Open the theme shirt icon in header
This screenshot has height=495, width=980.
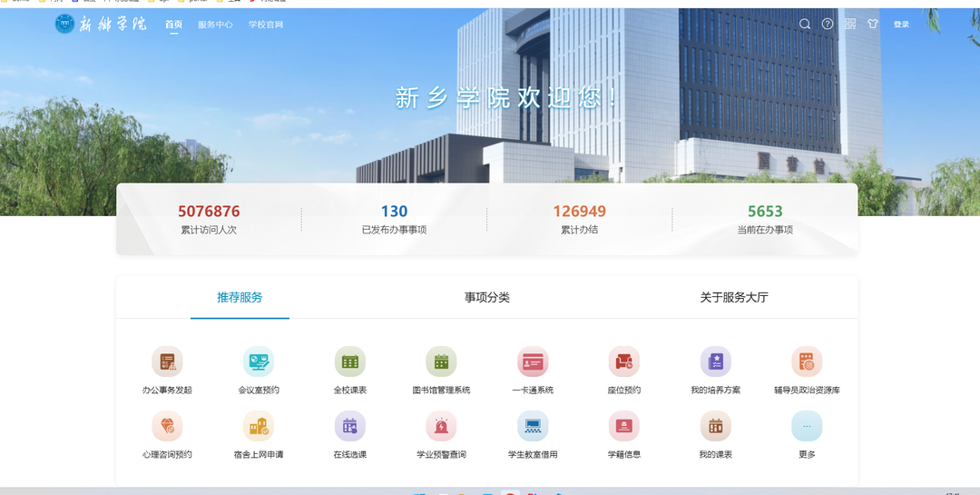tap(873, 24)
